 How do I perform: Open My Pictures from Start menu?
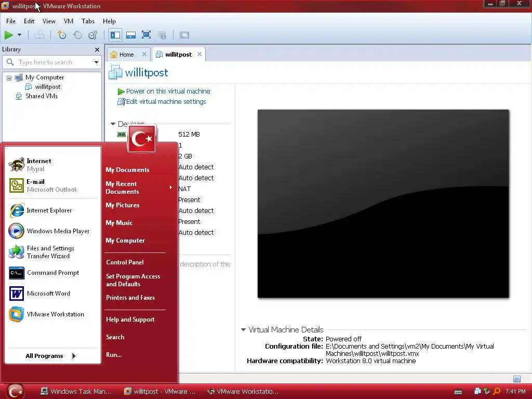(x=123, y=205)
